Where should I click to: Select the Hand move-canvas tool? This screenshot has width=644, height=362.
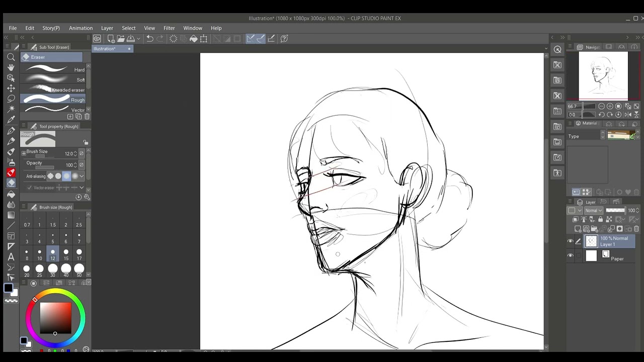pos(11,67)
